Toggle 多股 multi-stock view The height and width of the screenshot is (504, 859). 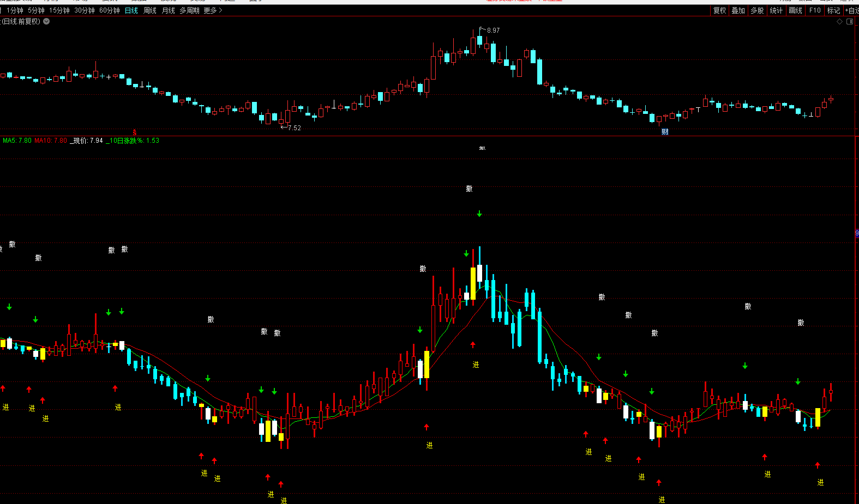click(757, 10)
